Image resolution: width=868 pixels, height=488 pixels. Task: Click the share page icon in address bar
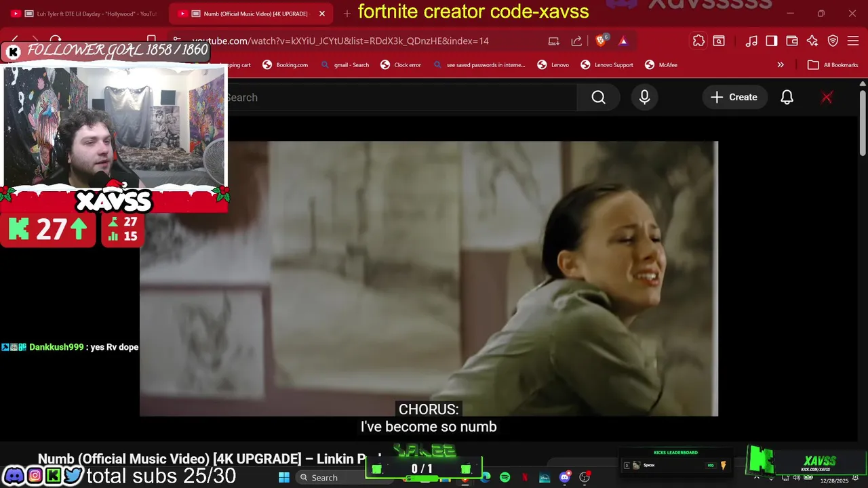(576, 41)
